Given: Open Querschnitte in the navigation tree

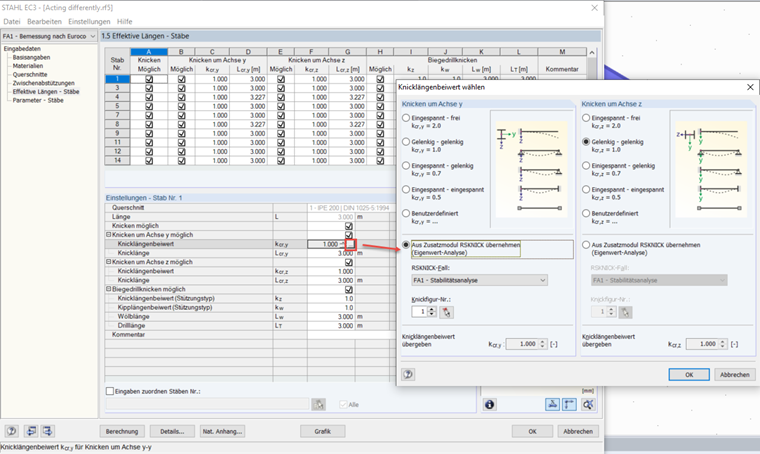Looking at the screenshot, I should (x=30, y=75).
